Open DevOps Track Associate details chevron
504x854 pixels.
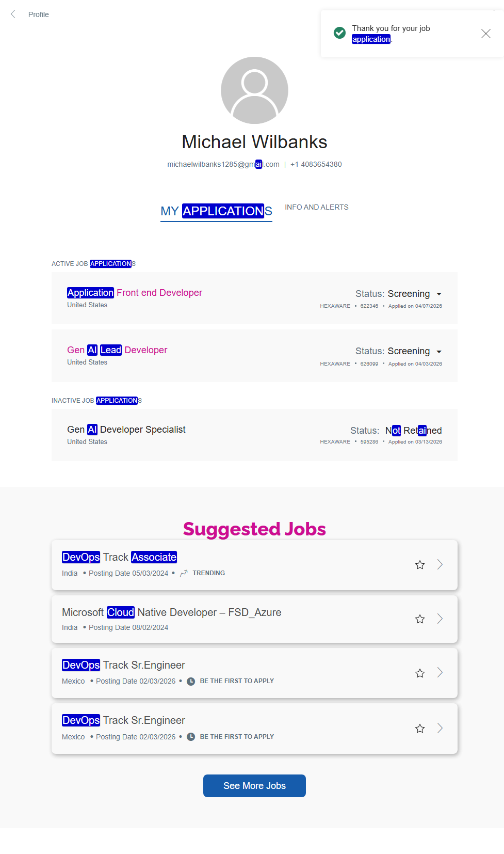tap(440, 564)
